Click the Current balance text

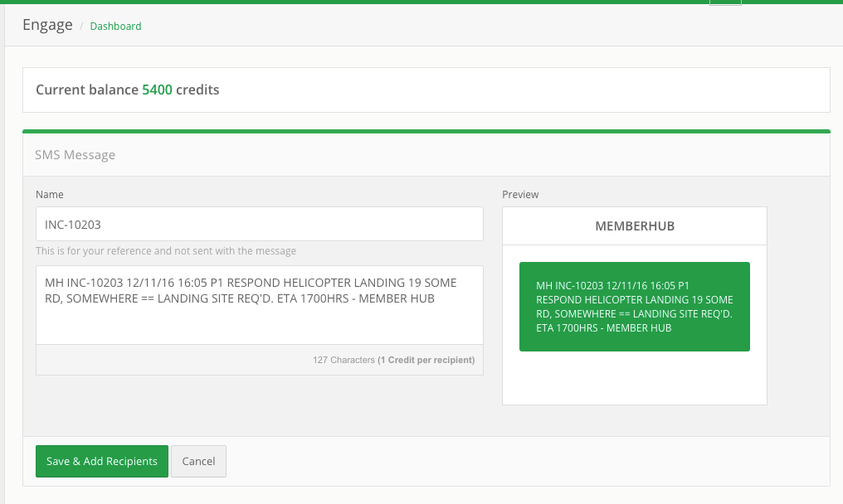87,90
